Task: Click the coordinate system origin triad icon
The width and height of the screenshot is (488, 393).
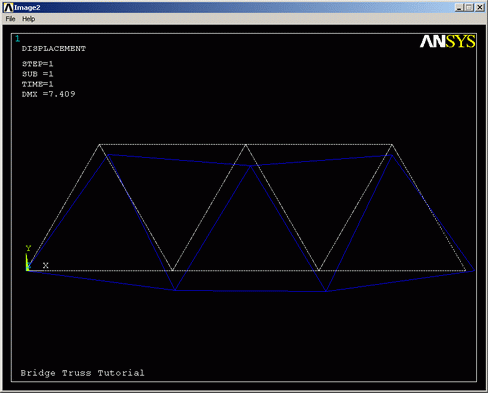Action: pos(28,263)
